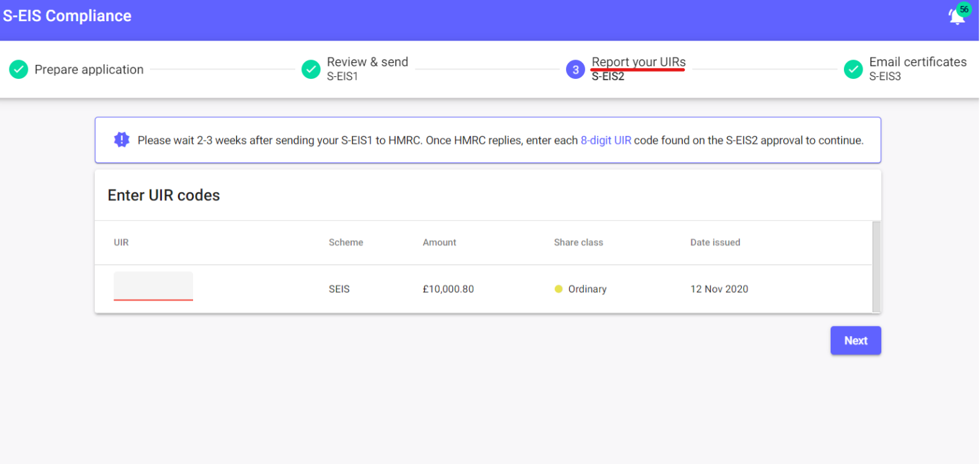Click the Prepare application green checkmark
This screenshot has width=980, height=464.
coord(19,69)
